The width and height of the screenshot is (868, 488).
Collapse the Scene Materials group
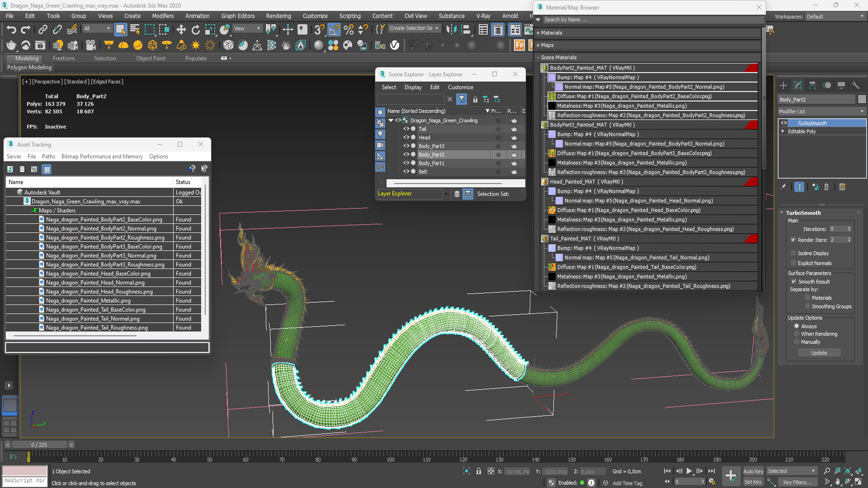pyautogui.click(x=538, y=57)
